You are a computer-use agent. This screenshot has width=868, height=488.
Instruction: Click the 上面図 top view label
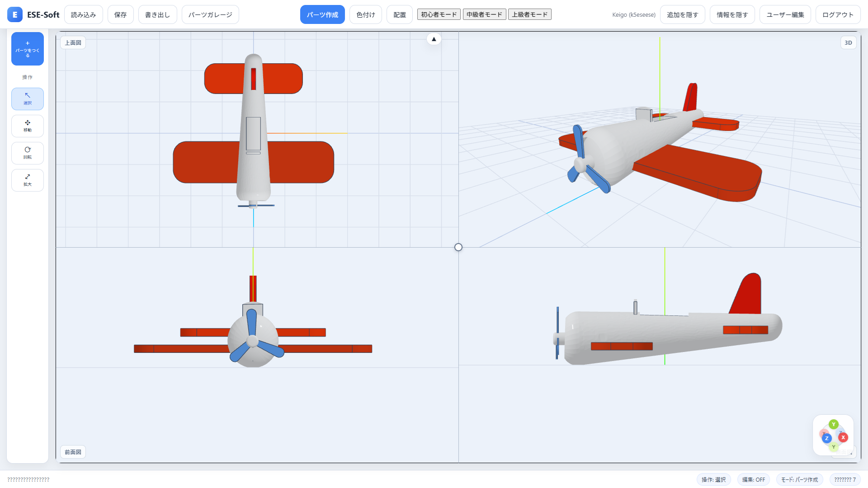[x=73, y=42]
